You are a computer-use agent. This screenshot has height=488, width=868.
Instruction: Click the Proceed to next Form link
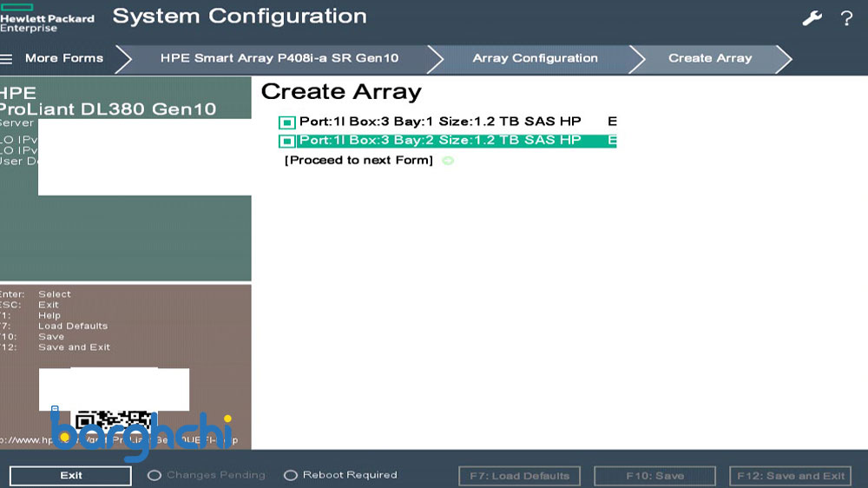[358, 161]
